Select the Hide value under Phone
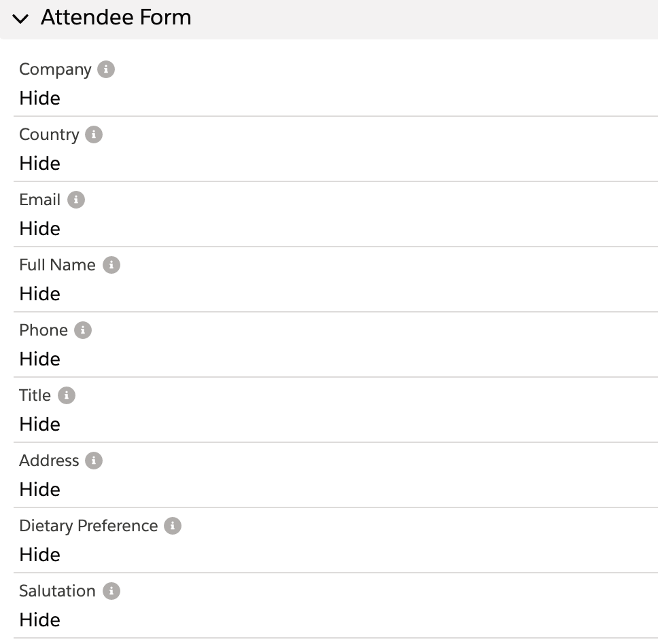The image size is (658, 644). (39, 359)
